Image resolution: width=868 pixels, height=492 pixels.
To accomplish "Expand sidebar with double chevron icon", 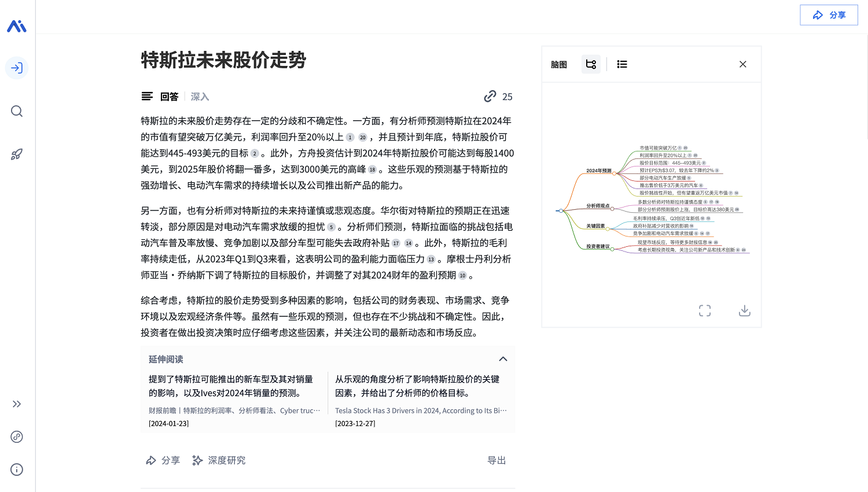I will coord(17,404).
